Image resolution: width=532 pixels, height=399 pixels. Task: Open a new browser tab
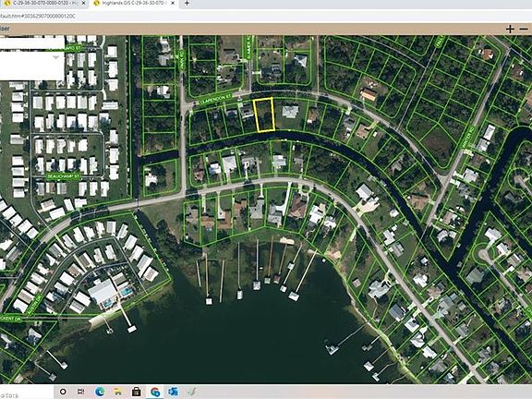(187, 4)
